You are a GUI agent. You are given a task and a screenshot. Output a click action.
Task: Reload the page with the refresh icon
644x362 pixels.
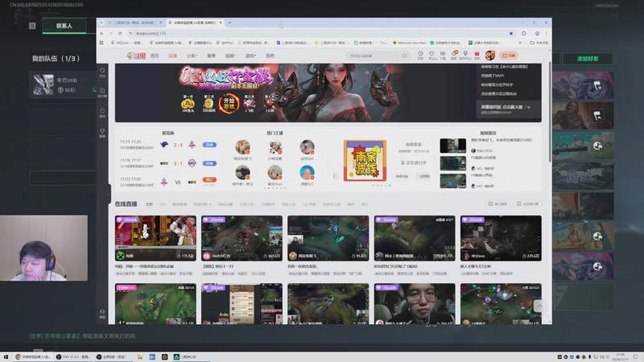120,33
